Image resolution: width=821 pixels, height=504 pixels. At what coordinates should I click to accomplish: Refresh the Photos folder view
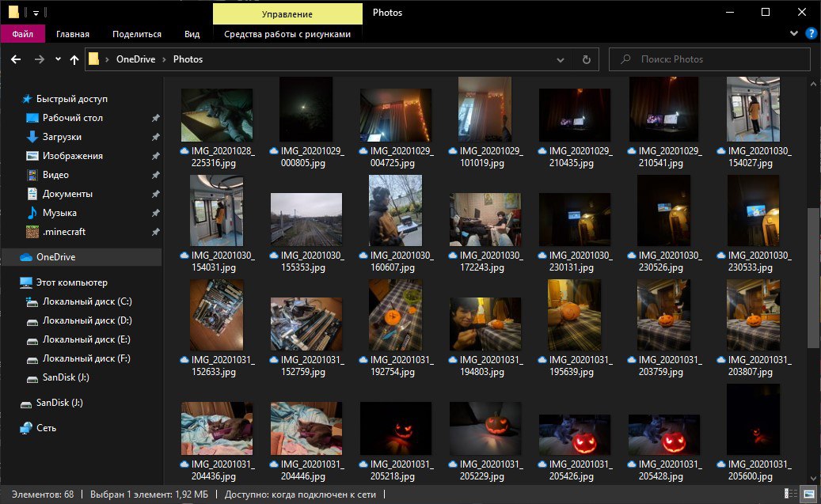(x=587, y=59)
